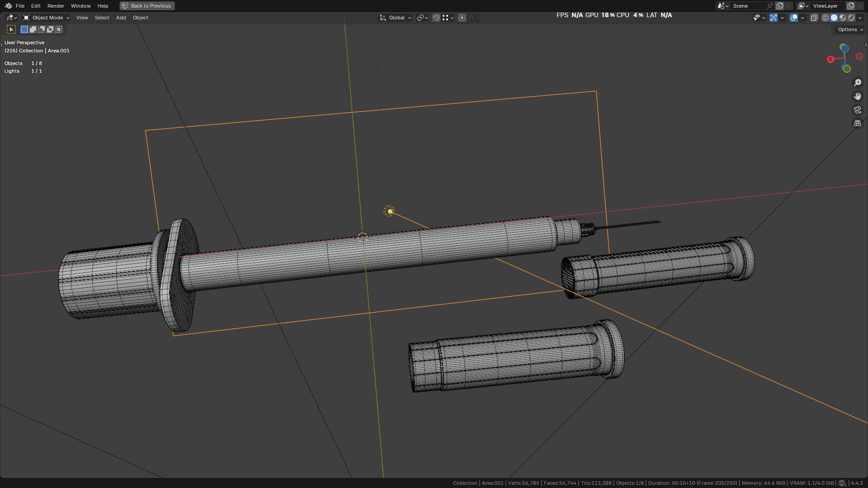The height and width of the screenshot is (488, 868).
Task: Toggle snapping magnet
Action: [436, 18]
